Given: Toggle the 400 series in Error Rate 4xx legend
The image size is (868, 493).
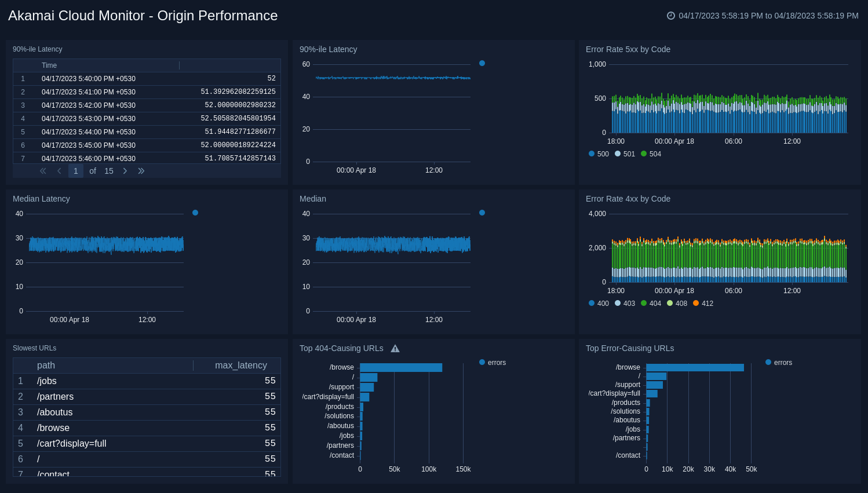Looking at the screenshot, I should (x=598, y=303).
